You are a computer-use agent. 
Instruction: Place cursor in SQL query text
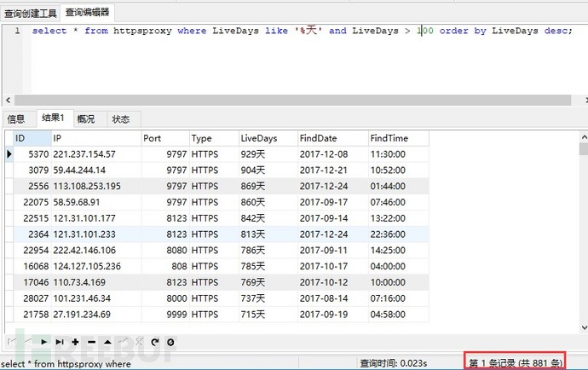(x=302, y=31)
